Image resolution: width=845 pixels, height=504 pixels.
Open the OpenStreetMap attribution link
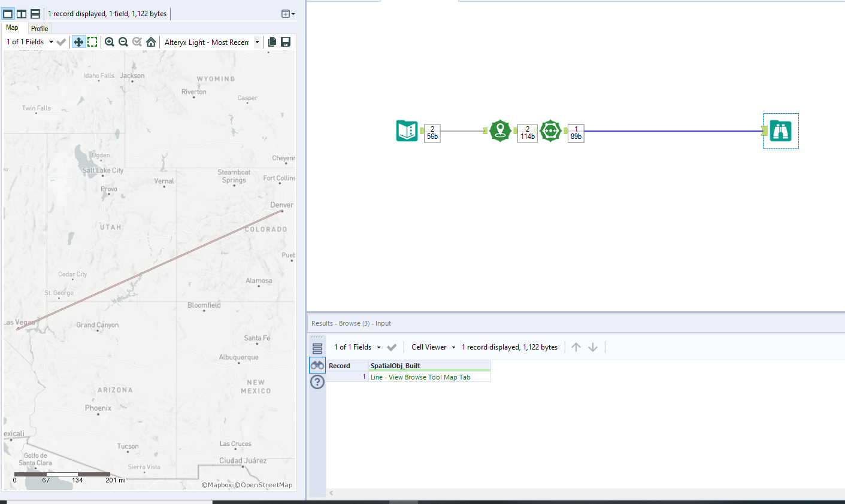tap(264, 485)
